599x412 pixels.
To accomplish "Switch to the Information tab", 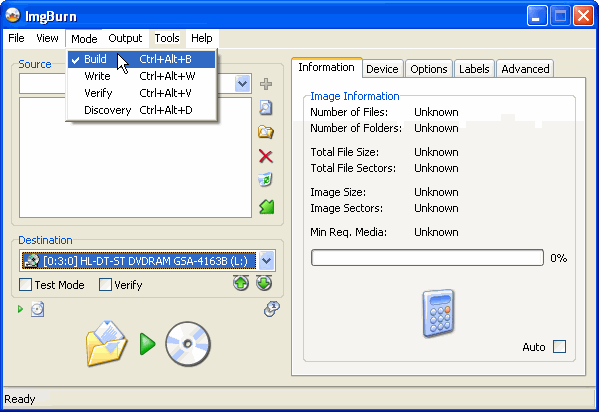I will click(x=327, y=68).
